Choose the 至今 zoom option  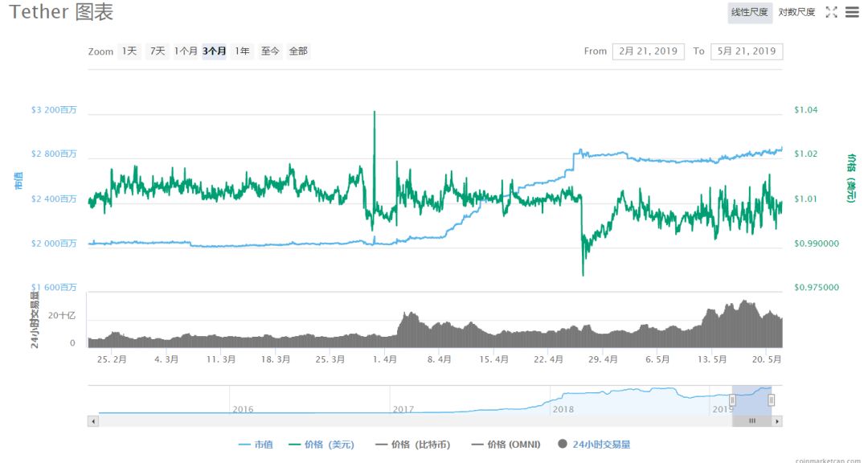[x=270, y=51]
